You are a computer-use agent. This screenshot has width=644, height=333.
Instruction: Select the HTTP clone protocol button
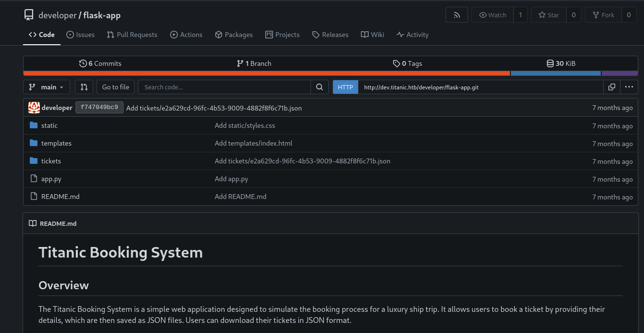346,87
